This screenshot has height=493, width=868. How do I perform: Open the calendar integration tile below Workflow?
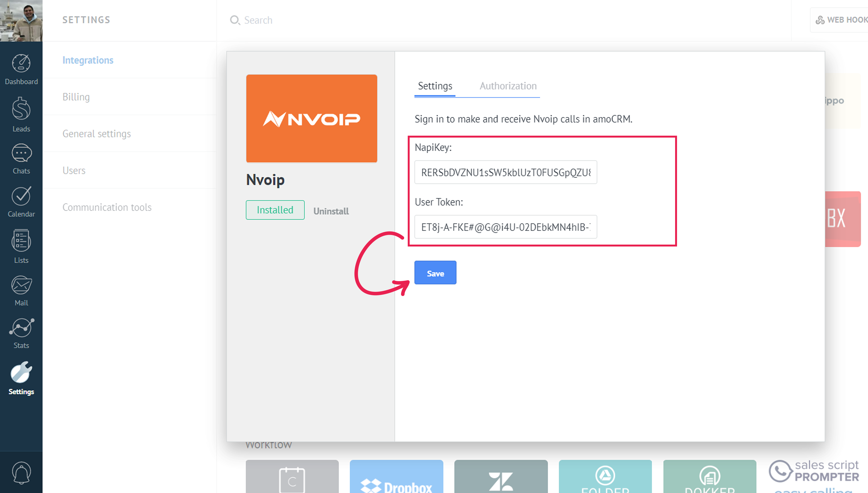[292, 477]
